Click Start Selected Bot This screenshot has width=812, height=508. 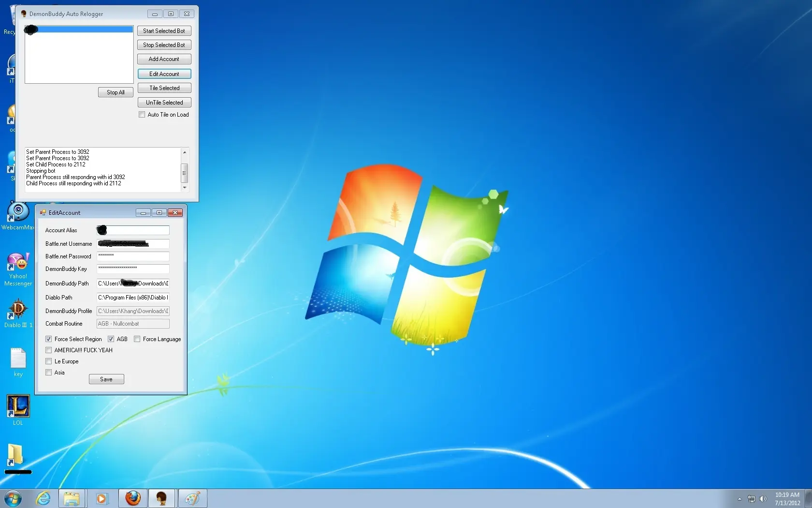click(x=164, y=31)
